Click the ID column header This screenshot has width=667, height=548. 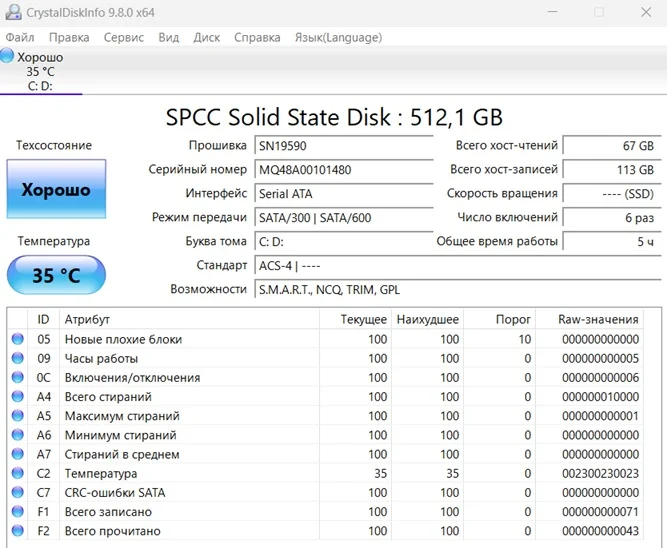tap(43, 319)
